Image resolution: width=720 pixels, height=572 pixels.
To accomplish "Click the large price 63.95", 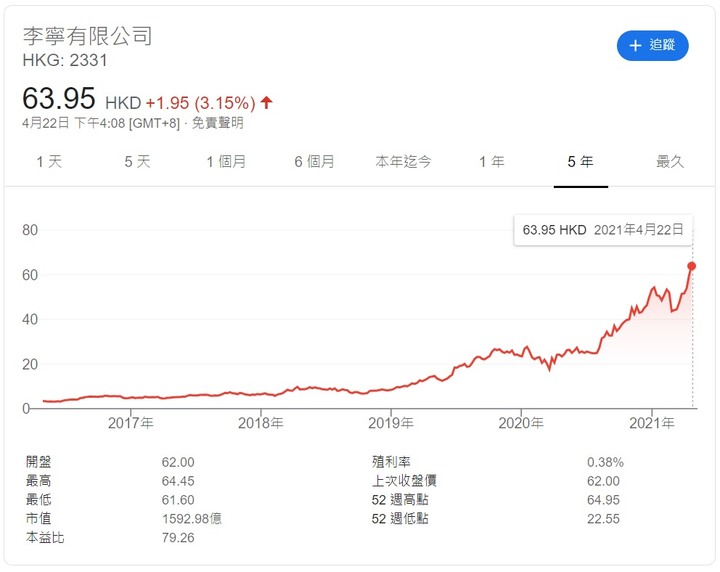I will click(59, 98).
